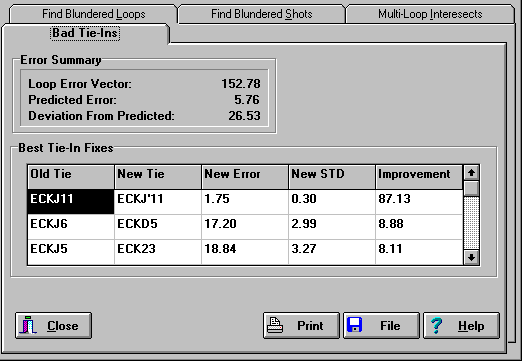
Task: Click the New Error column header
Action: 245,177
